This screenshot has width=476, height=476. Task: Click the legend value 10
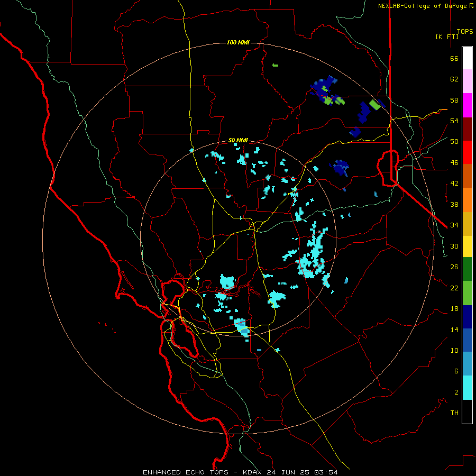click(454, 350)
